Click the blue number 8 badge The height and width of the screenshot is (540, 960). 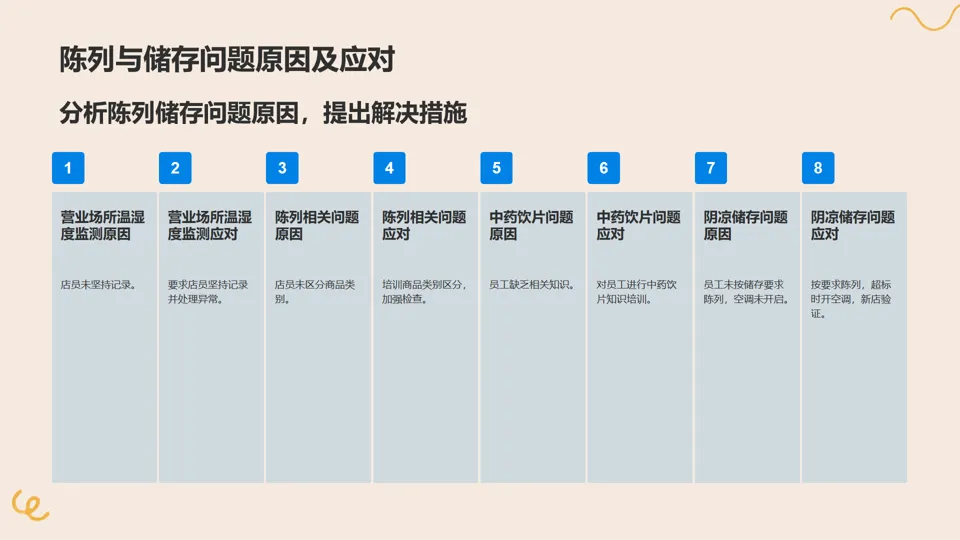[x=818, y=168]
